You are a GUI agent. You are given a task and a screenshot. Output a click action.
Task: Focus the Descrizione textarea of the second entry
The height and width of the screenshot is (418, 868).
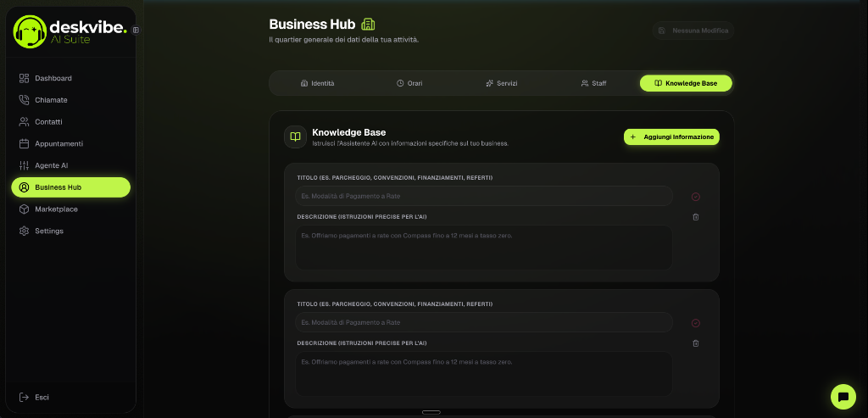pyautogui.click(x=484, y=374)
